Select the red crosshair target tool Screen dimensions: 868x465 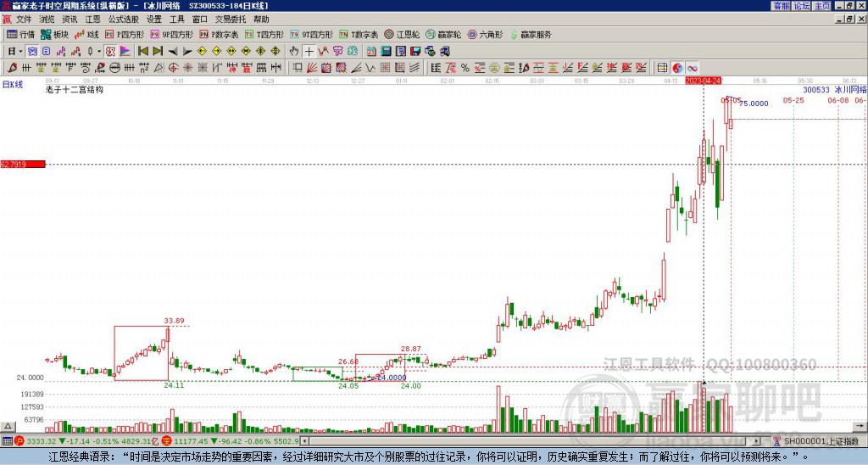coord(173,68)
